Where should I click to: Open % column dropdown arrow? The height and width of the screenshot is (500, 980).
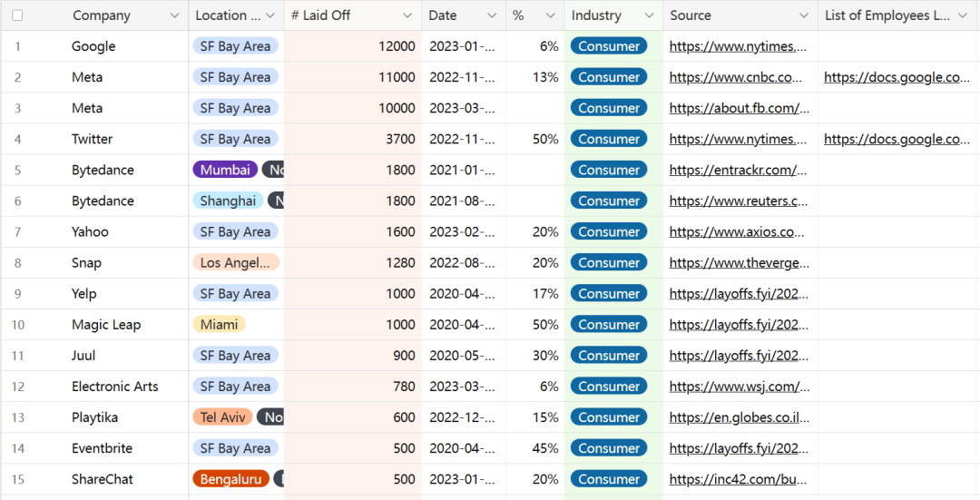coord(551,15)
